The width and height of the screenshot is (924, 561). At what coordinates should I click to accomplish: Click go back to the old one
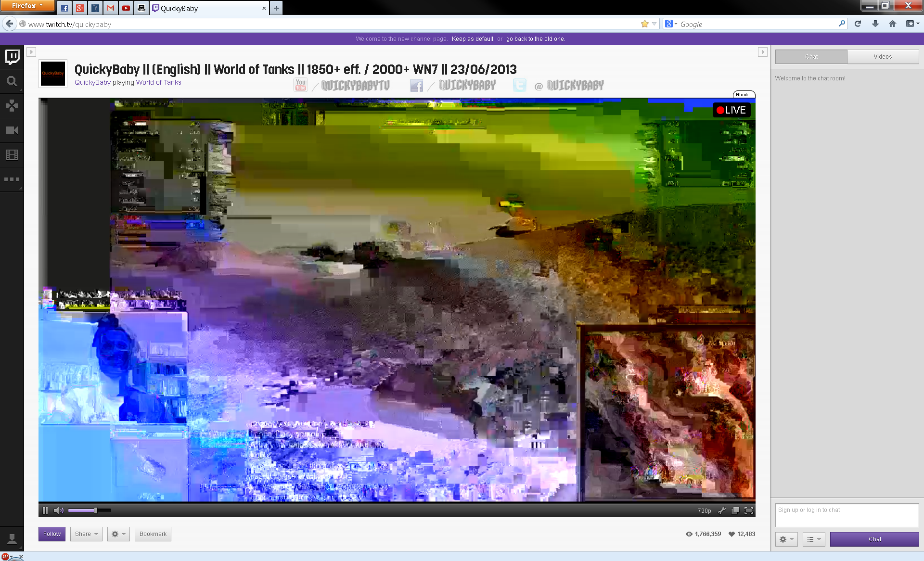(x=535, y=39)
